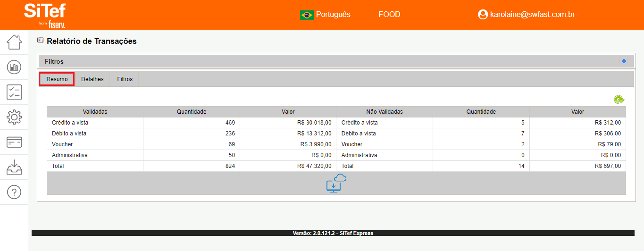Click the version 2.0.121.2 SiTef Express footer
Image resolution: width=644 pixels, height=251 pixels.
[x=333, y=233]
